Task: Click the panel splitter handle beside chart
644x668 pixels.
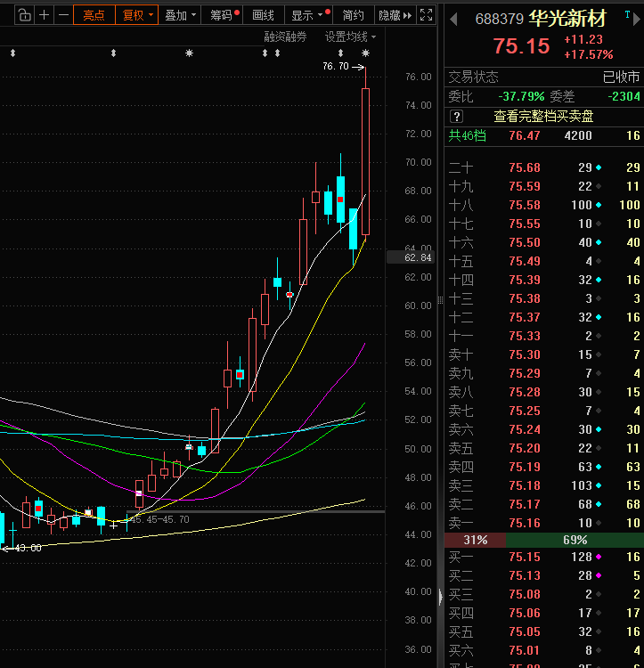Action: coord(440,300)
